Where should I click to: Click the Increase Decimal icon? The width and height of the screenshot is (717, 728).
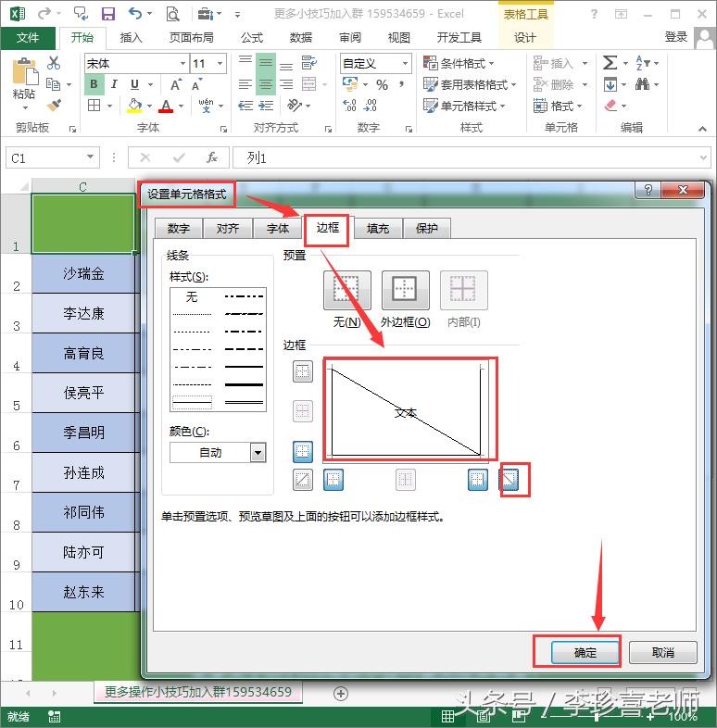pos(349,106)
